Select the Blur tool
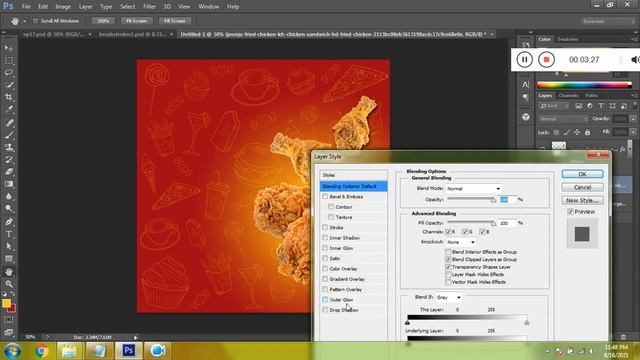 9,196
